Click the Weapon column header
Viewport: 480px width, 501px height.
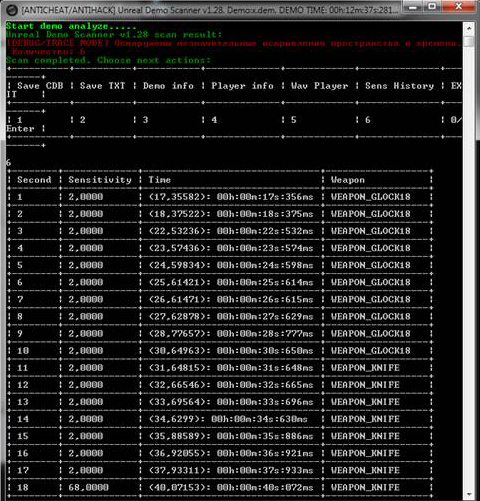348,180
